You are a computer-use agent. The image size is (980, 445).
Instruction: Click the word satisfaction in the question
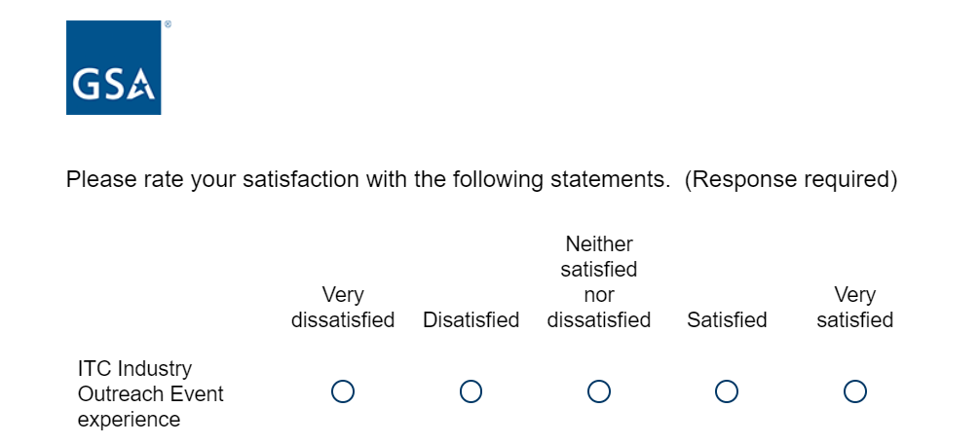tap(298, 180)
